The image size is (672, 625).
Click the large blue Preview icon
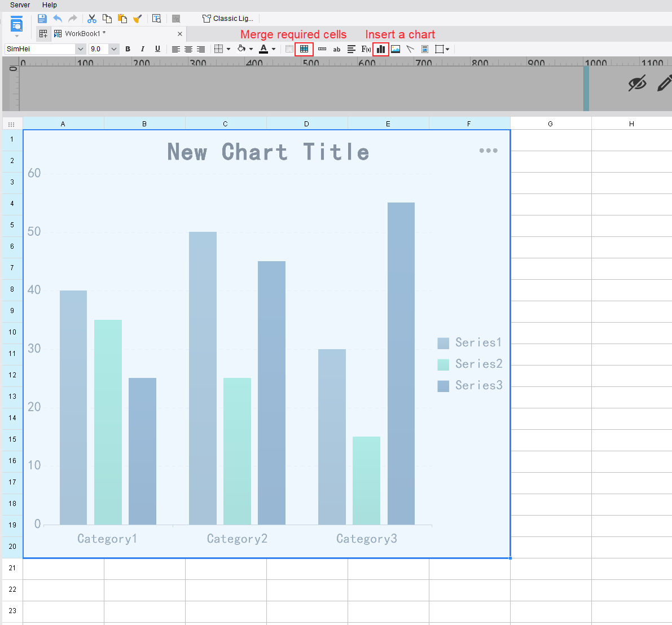17,24
